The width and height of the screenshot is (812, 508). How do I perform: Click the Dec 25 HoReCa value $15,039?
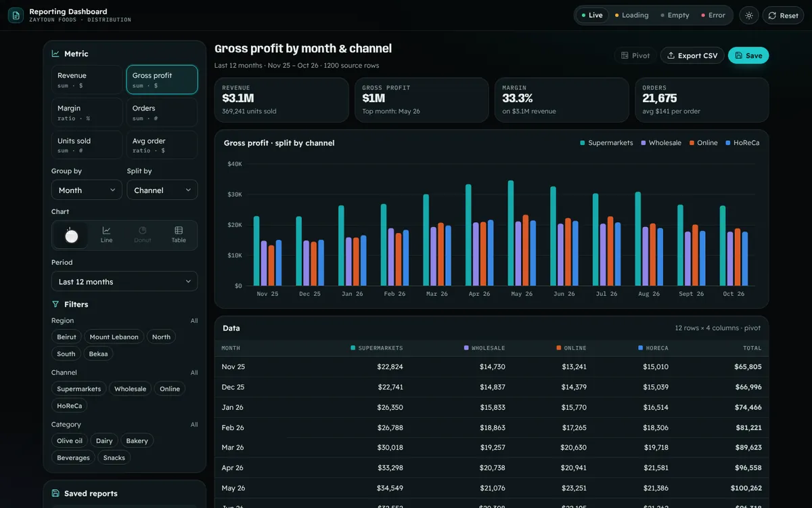coord(656,387)
